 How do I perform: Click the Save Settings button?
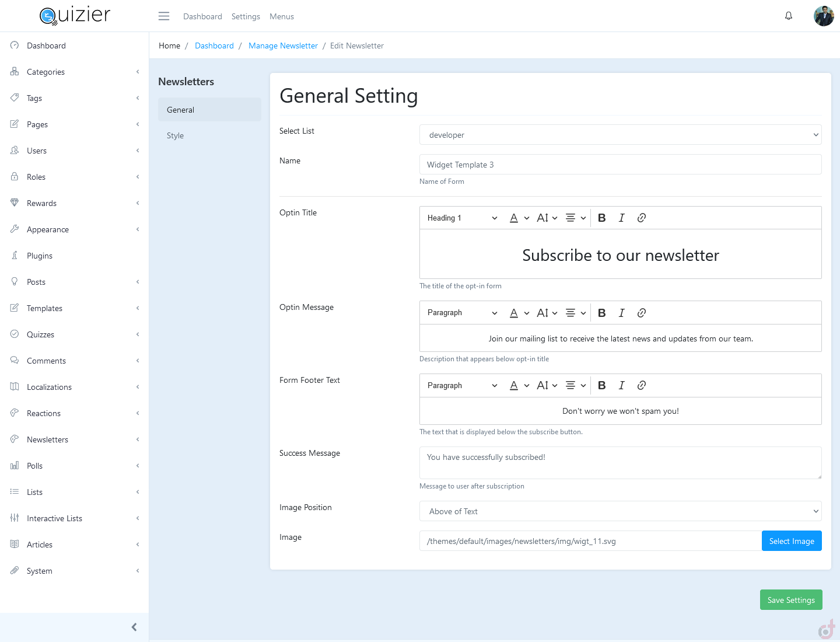pos(790,600)
